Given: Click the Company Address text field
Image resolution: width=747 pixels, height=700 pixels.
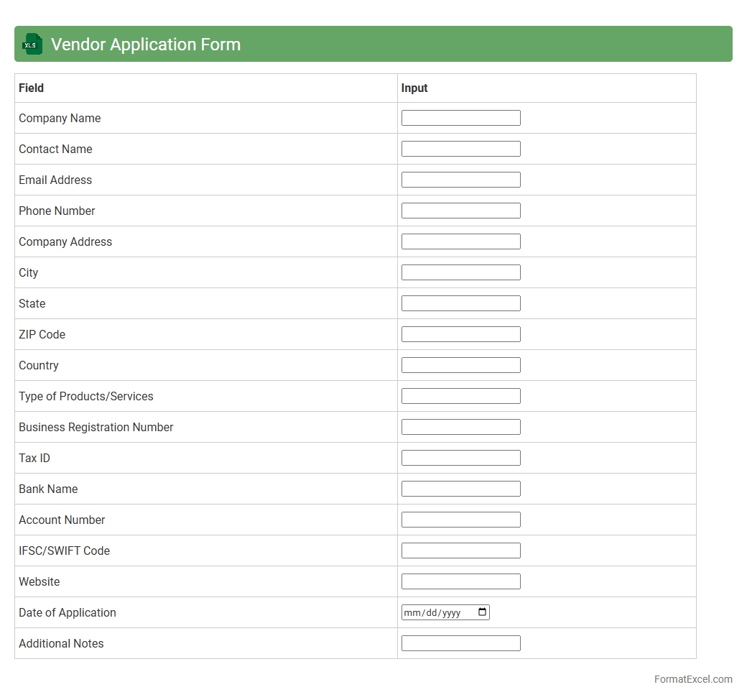Looking at the screenshot, I should (x=460, y=241).
